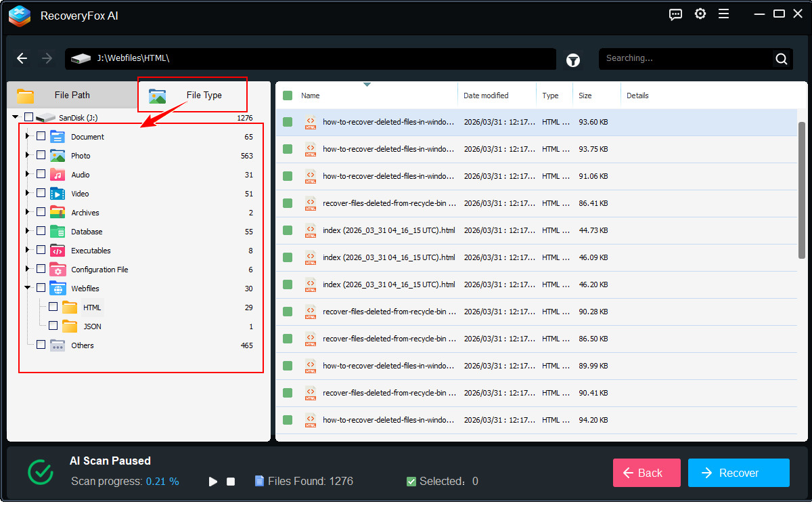Collapse the SanDisk (J:) tree root
Viewport: 812px width, 508px height.
[16, 117]
